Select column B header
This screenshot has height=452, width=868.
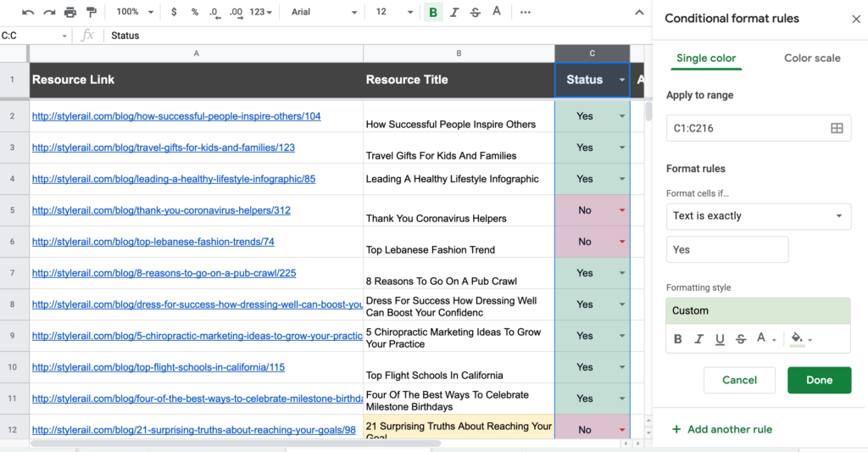point(459,53)
